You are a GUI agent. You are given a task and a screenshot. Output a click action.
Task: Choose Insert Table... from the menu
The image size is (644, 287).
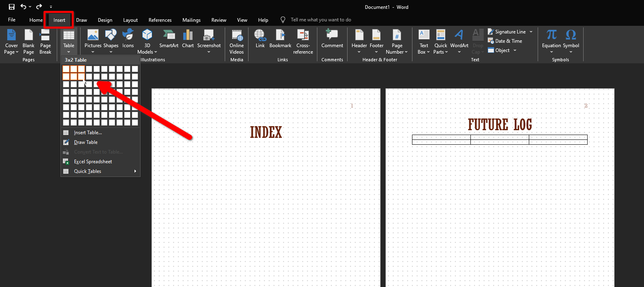(100, 133)
